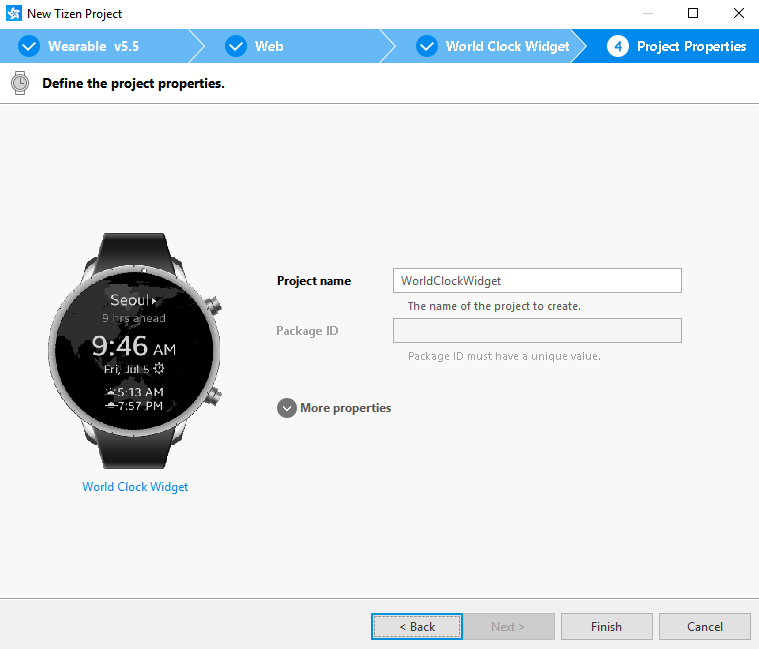The width and height of the screenshot is (759, 649).
Task: Click the grayed-out Next button
Action: click(x=508, y=627)
